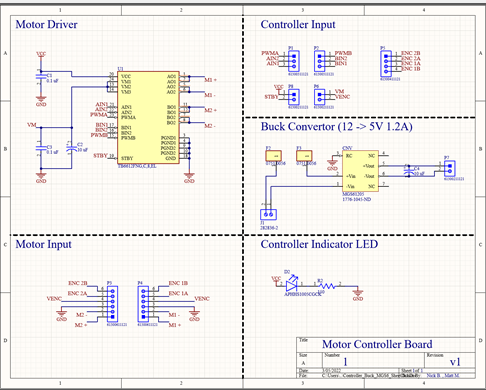This screenshot has height=390, width=486.
Task: Click the Motor Driver section heading
Action: pos(46,24)
